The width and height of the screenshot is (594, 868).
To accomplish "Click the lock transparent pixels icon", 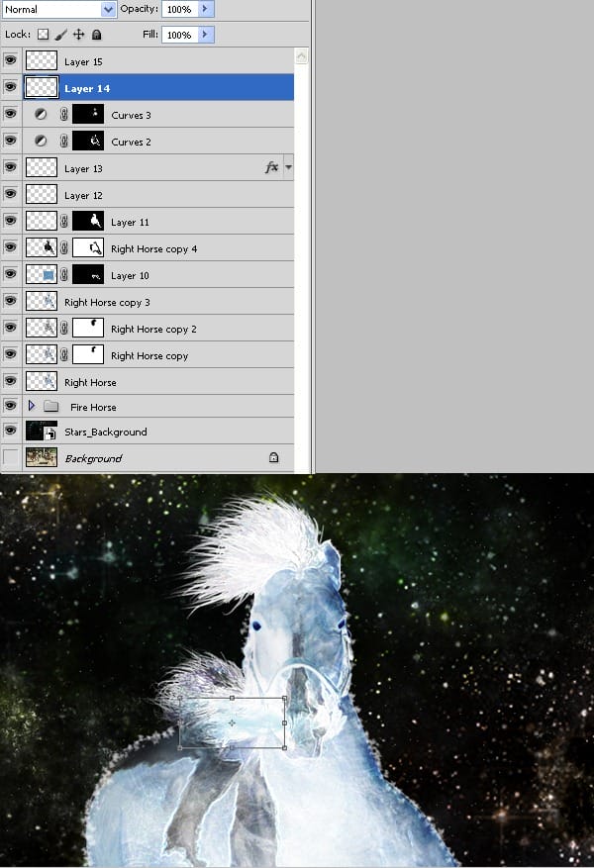I will [x=43, y=35].
